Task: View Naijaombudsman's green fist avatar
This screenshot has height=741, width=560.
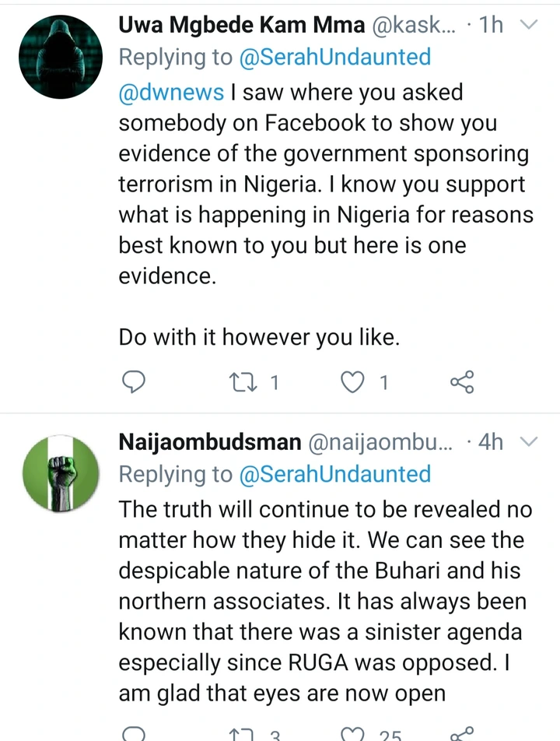Action: click(x=61, y=474)
